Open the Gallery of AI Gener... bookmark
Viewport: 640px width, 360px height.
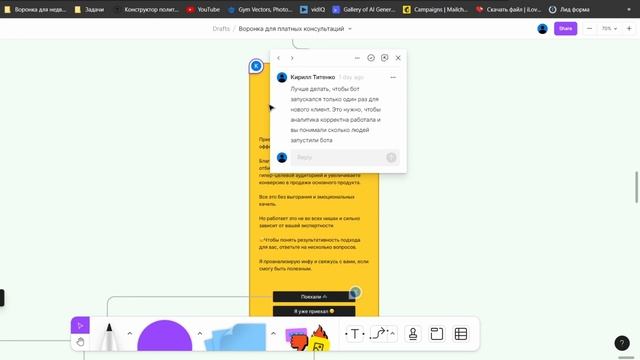coord(364,9)
